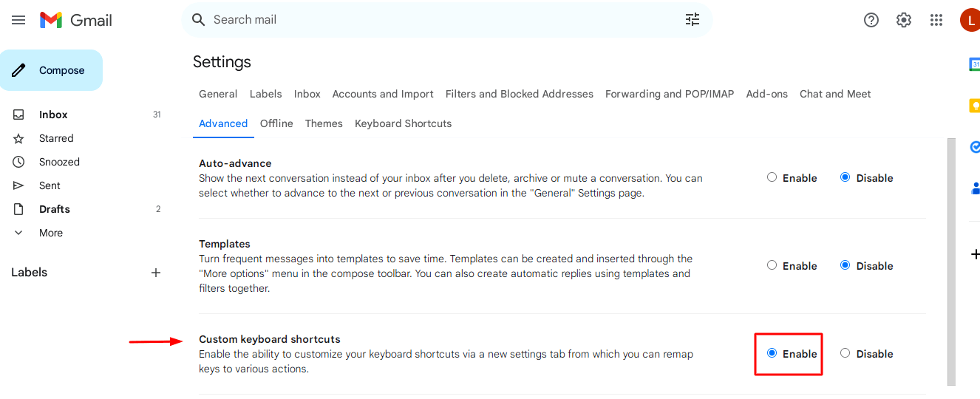Switch to the Keyboard Shortcuts tab

coord(403,123)
